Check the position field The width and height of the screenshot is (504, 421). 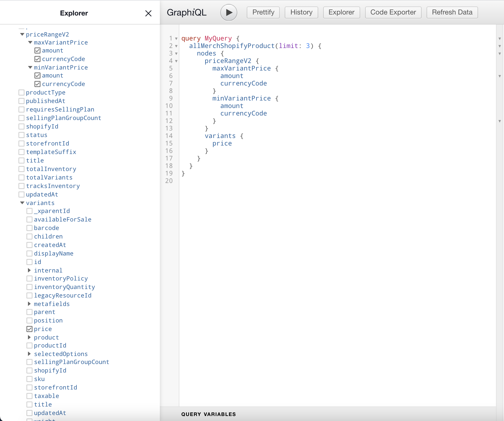pyautogui.click(x=29, y=320)
